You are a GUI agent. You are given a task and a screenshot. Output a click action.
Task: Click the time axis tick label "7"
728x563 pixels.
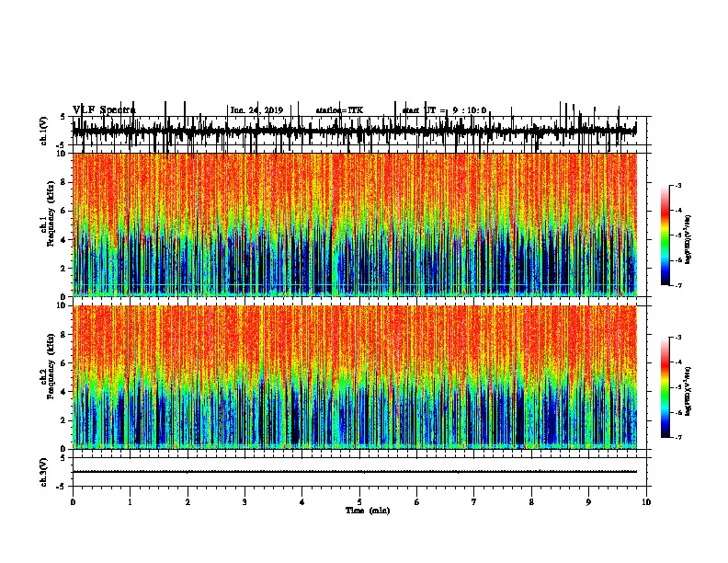coord(474,502)
